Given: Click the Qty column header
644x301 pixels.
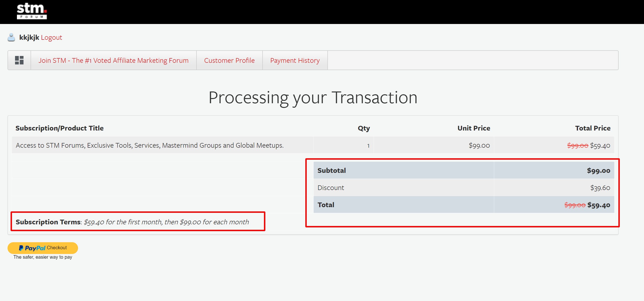Looking at the screenshot, I should tap(364, 128).
